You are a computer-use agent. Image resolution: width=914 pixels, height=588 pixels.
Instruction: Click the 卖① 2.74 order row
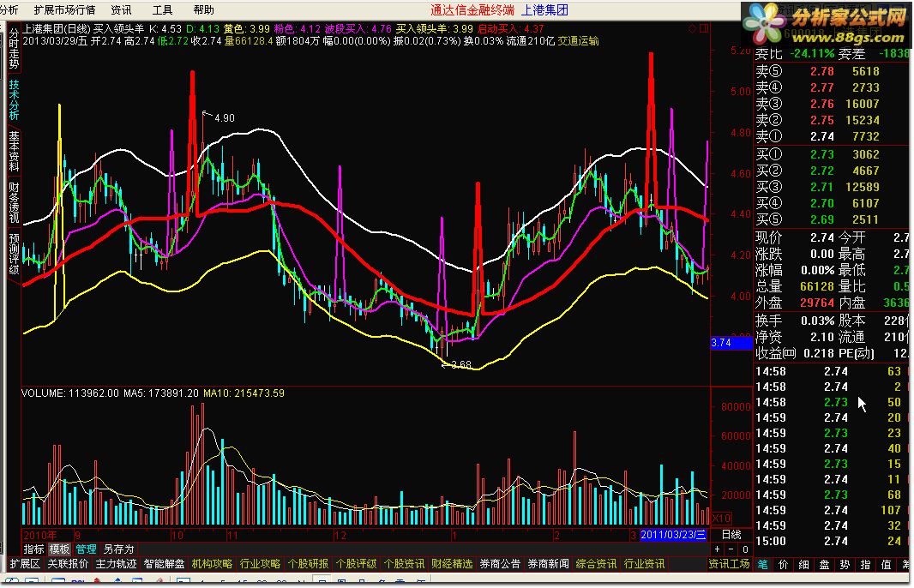831,136
